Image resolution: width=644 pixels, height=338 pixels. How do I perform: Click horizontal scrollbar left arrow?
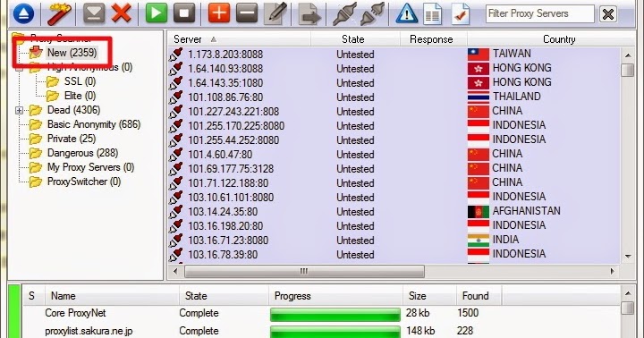coord(176,272)
